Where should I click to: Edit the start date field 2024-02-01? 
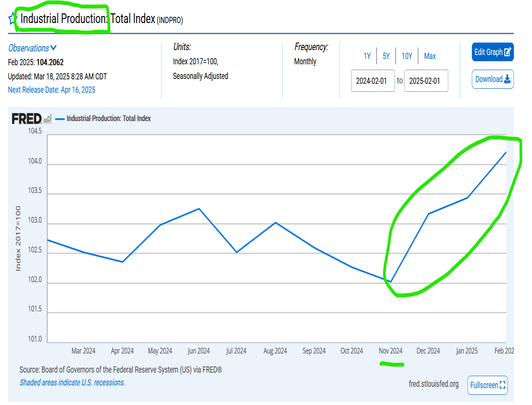coord(373,81)
